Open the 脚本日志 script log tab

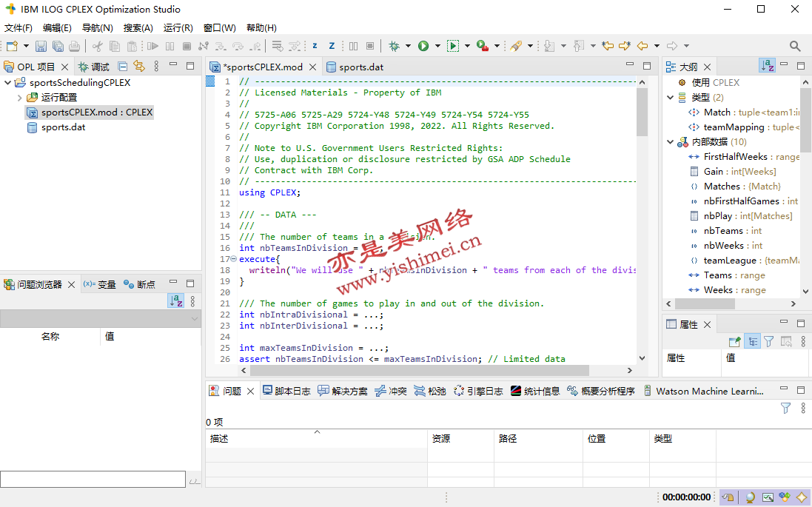[286, 391]
